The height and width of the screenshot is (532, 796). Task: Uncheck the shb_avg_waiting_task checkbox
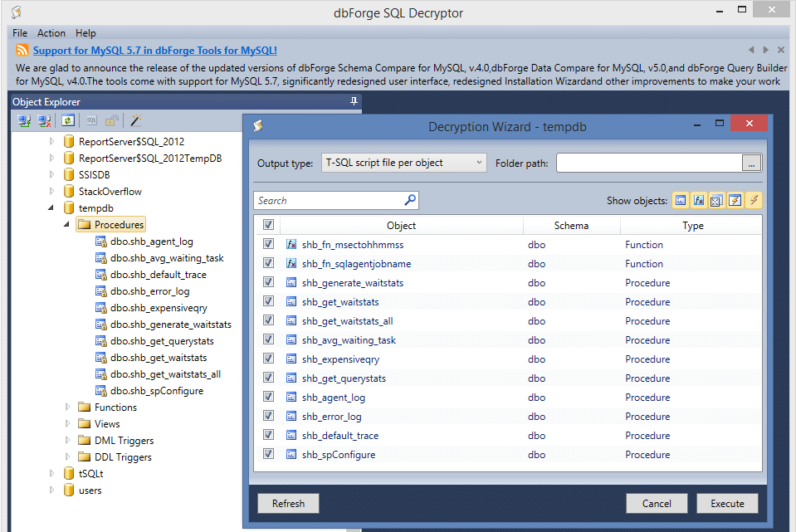coord(269,339)
